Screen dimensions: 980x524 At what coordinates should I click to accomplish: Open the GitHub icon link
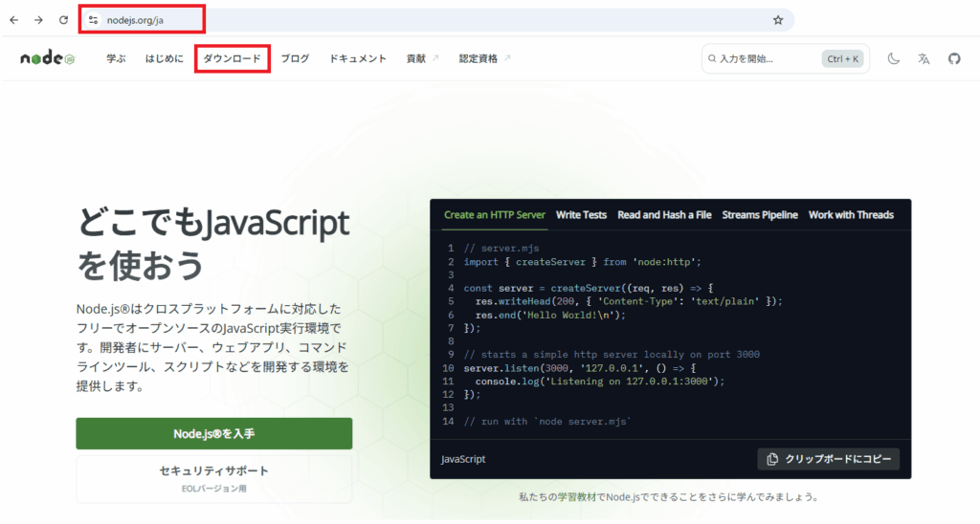tap(954, 58)
